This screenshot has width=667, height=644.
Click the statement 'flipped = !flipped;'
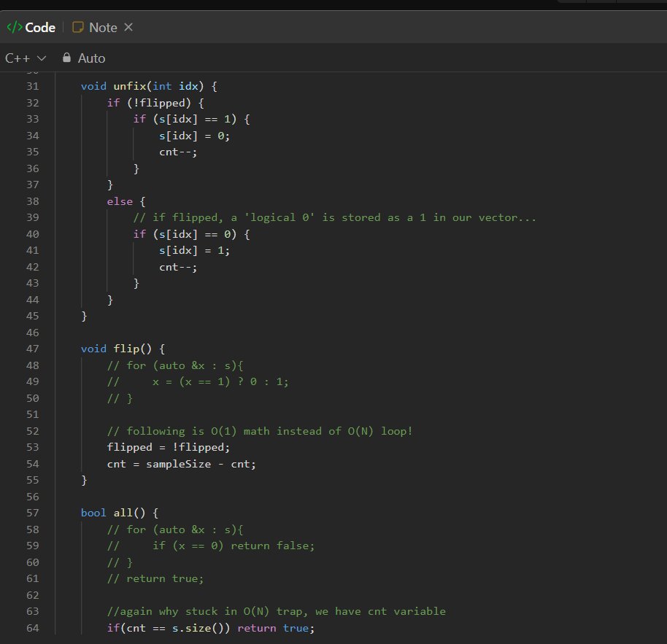[x=169, y=448]
